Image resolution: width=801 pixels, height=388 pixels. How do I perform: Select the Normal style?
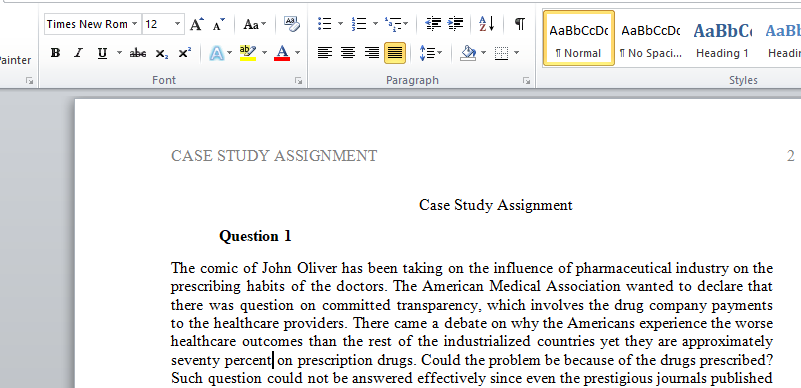[578, 38]
